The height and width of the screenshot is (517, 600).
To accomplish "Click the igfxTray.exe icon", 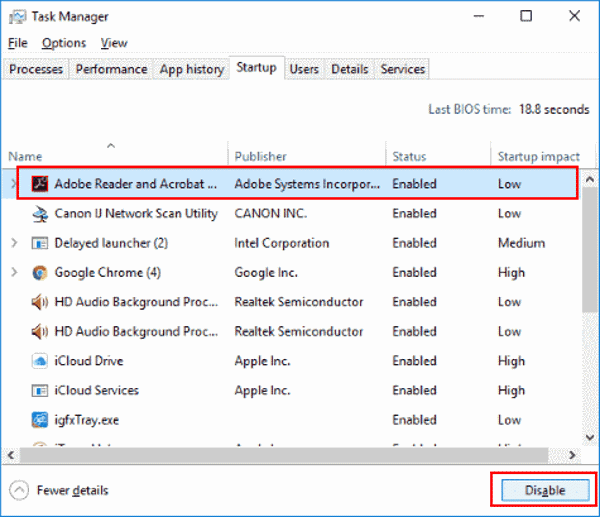I will pyautogui.click(x=39, y=420).
